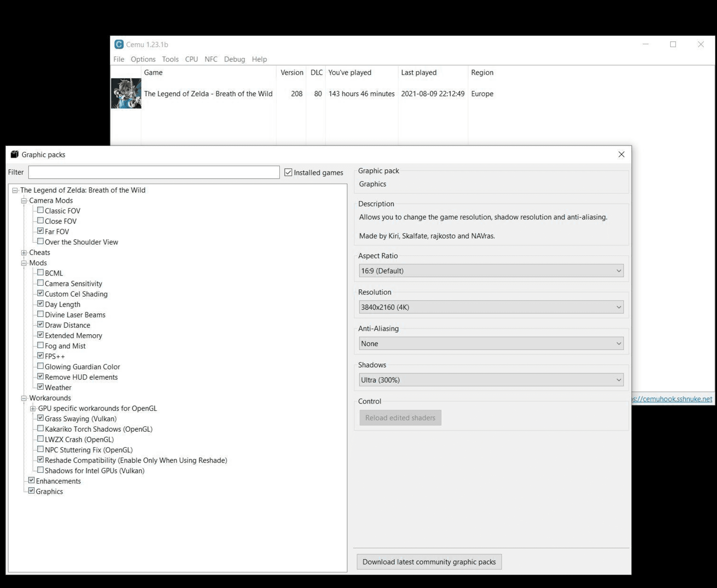Open the Resolution dropdown

coord(491,307)
